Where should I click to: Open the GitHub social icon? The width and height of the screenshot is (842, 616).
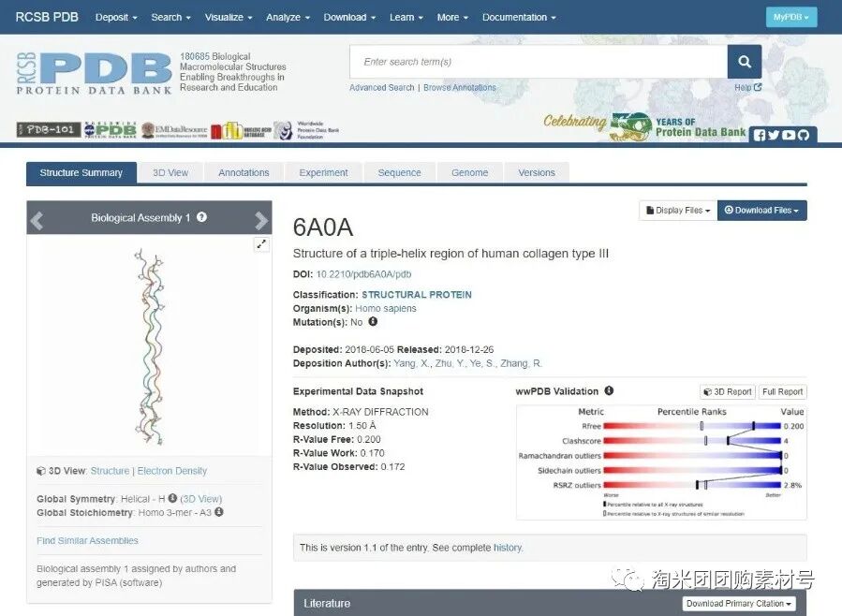tap(804, 135)
